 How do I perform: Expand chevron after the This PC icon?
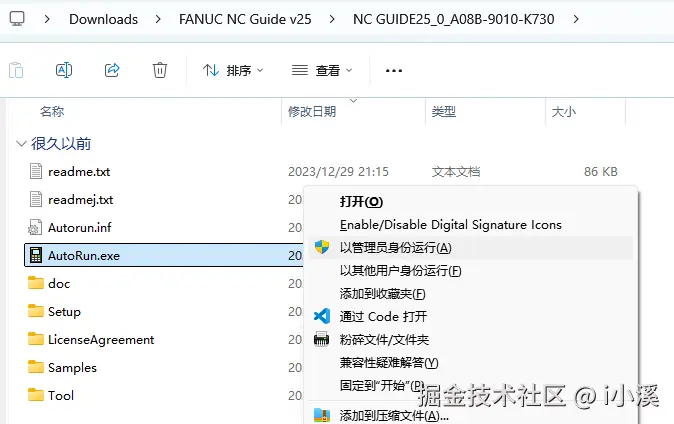tap(47, 19)
